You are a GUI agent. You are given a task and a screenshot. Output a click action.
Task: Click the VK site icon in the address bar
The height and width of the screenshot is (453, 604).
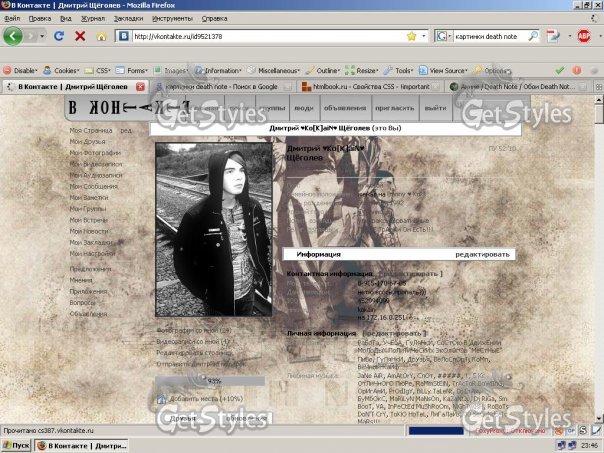[124, 36]
